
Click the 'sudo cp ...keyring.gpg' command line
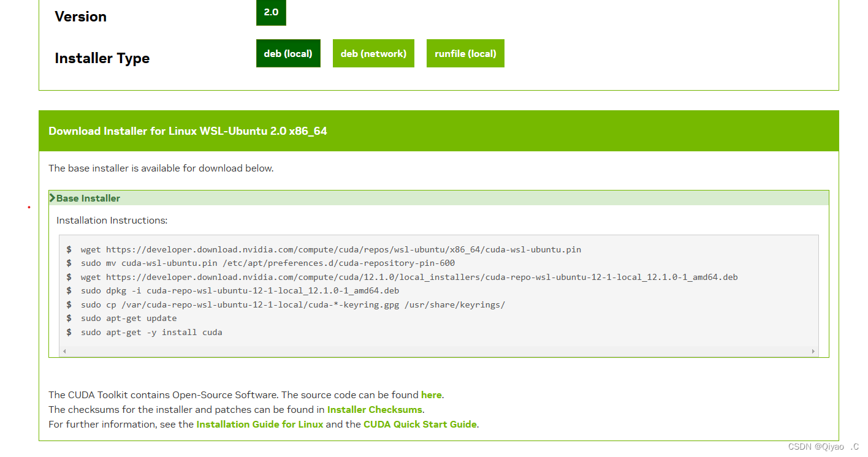(293, 305)
